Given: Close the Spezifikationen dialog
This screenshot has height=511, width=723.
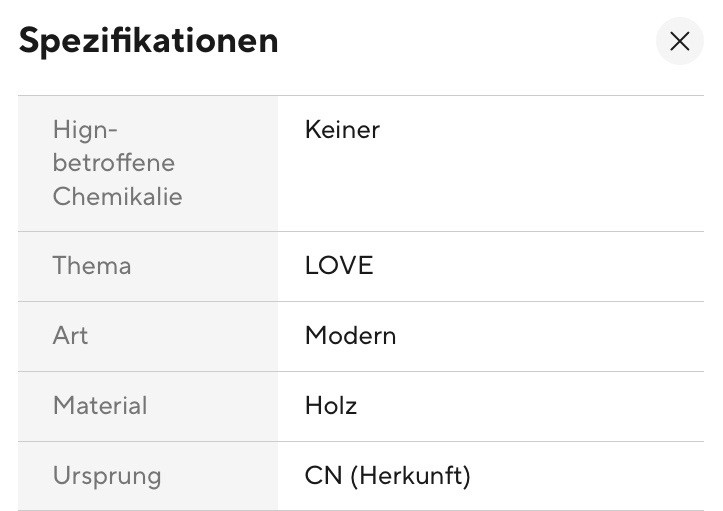Looking at the screenshot, I should click(680, 41).
